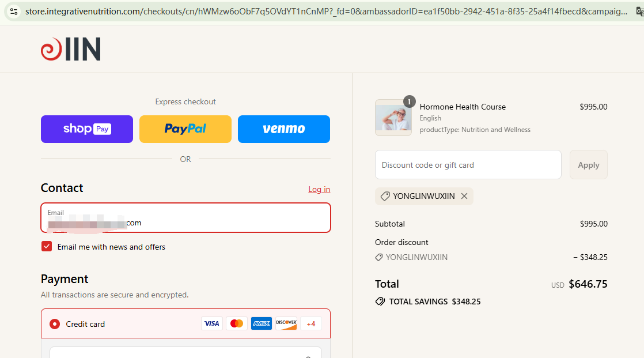Image resolution: width=644 pixels, height=358 pixels.
Task: Pay with Shop Pay express checkout
Action: 86,129
